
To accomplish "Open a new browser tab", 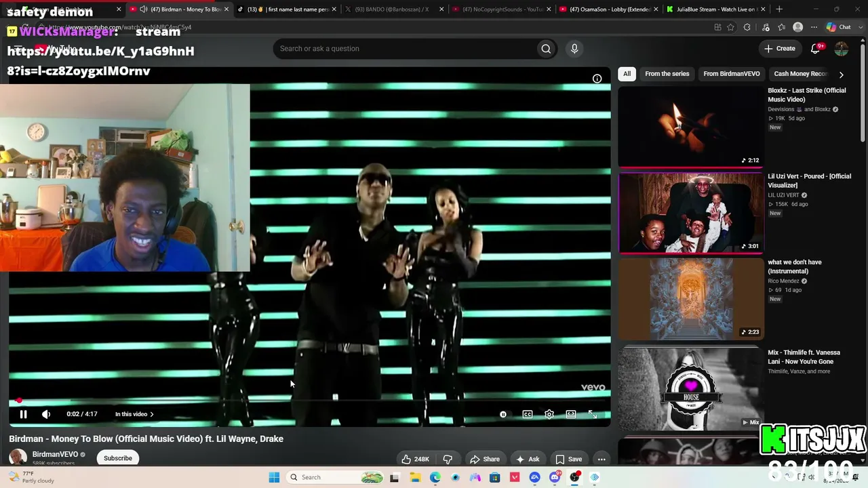I will (x=779, y=9).
